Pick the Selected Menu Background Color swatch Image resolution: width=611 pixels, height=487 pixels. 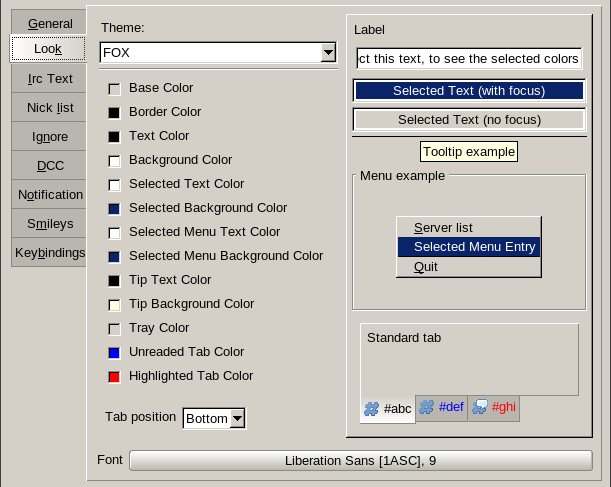[114, 257]
